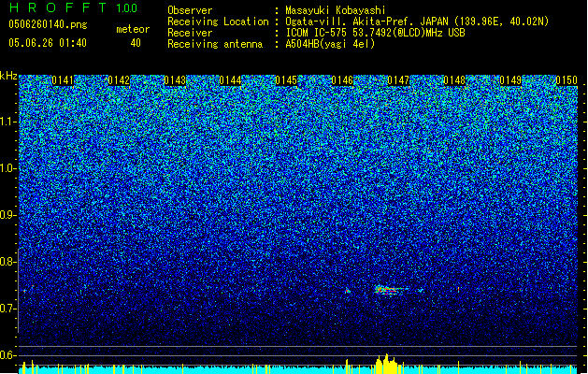
Task: Click the 0146 time marker
Action: coord(342,80)
